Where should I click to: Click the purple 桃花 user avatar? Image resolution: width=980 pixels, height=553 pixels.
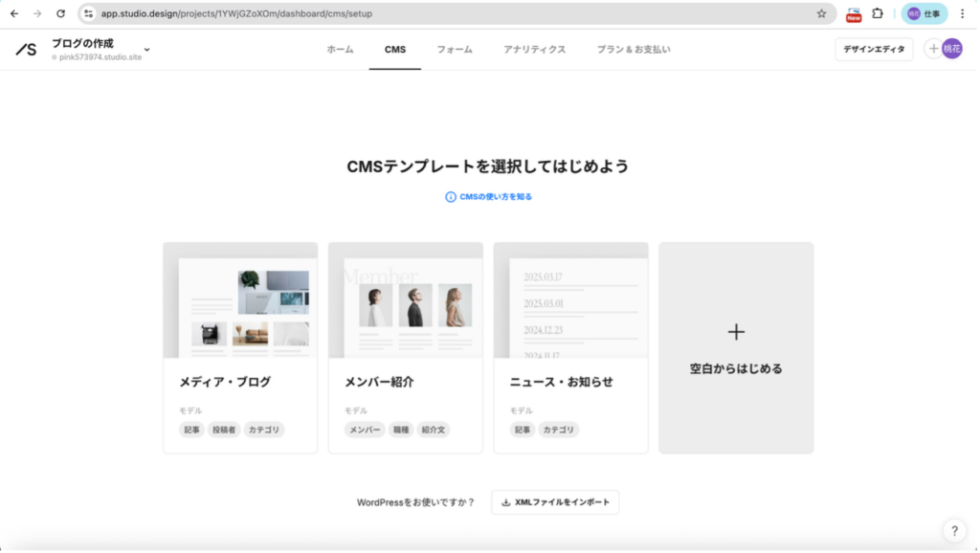[x=951, y=49]
